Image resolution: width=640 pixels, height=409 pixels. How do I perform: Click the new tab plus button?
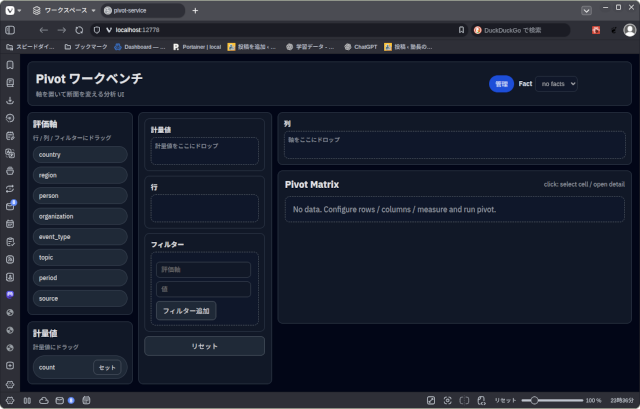(x=195, y=10)
